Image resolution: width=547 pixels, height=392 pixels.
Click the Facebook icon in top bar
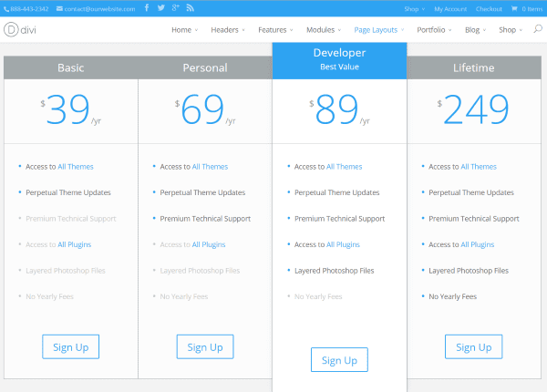[147, 7]
